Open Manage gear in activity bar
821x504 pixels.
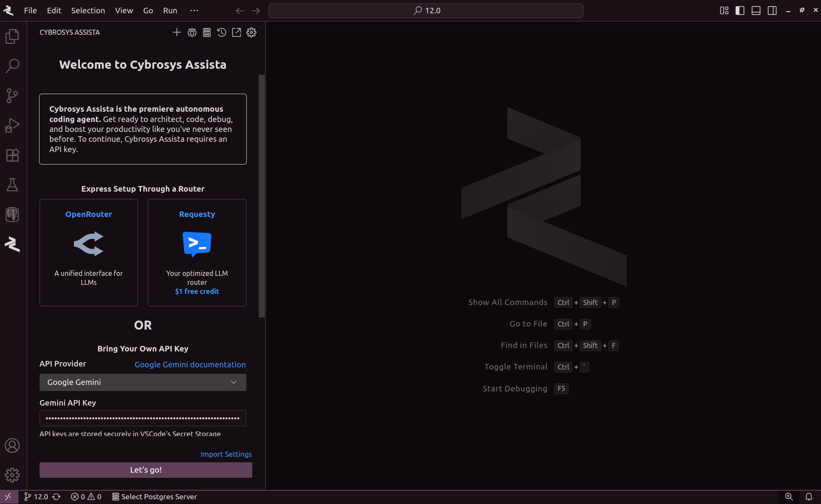click(x=12, y=475)
